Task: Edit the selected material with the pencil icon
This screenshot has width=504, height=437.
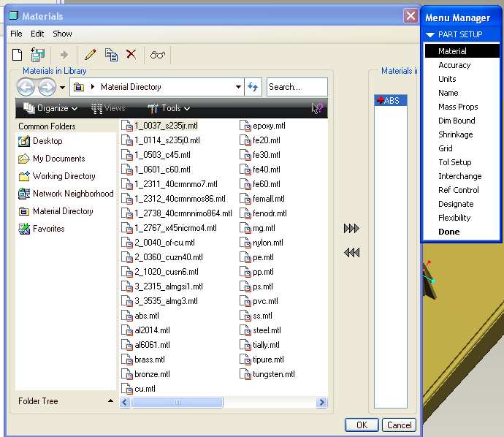Action: click(91, 54)
